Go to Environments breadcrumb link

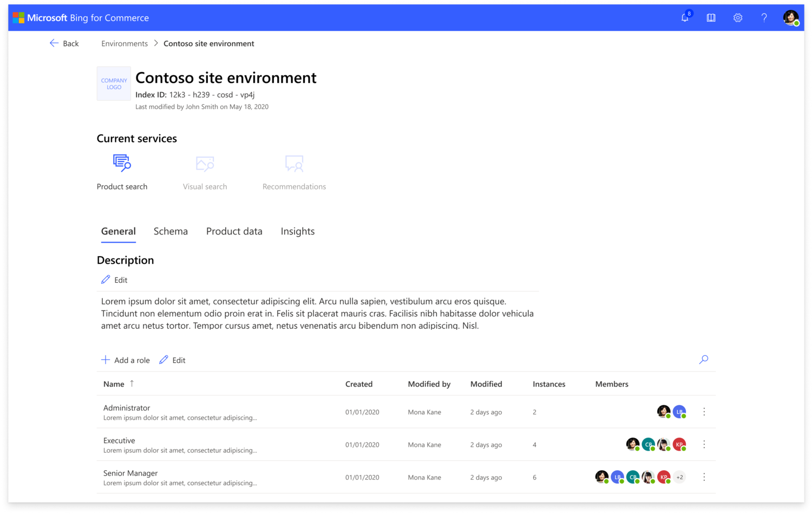pos(125,43)
